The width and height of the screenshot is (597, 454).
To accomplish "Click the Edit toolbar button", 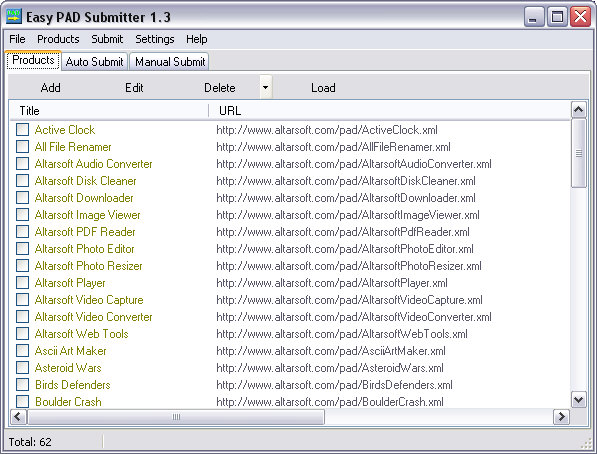I will coord(134,88).
